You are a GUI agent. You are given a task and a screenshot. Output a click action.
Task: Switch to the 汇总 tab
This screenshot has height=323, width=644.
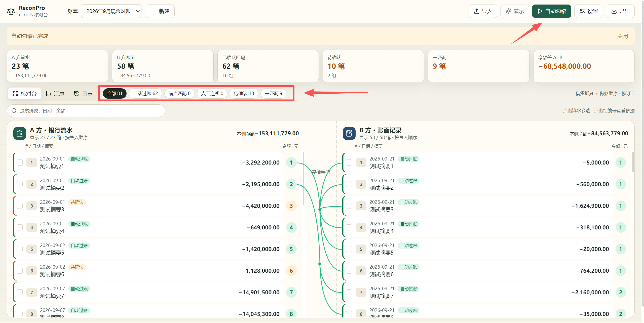(x=55, y=94)
